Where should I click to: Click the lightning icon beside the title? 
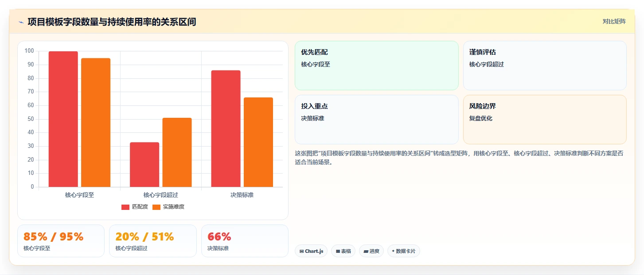(x=21, y=22)
